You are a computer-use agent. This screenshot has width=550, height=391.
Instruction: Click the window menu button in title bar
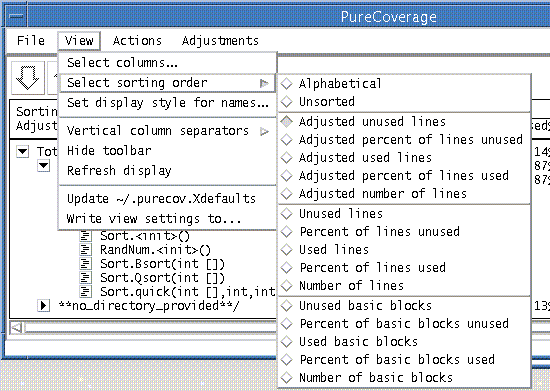[16, 16]
